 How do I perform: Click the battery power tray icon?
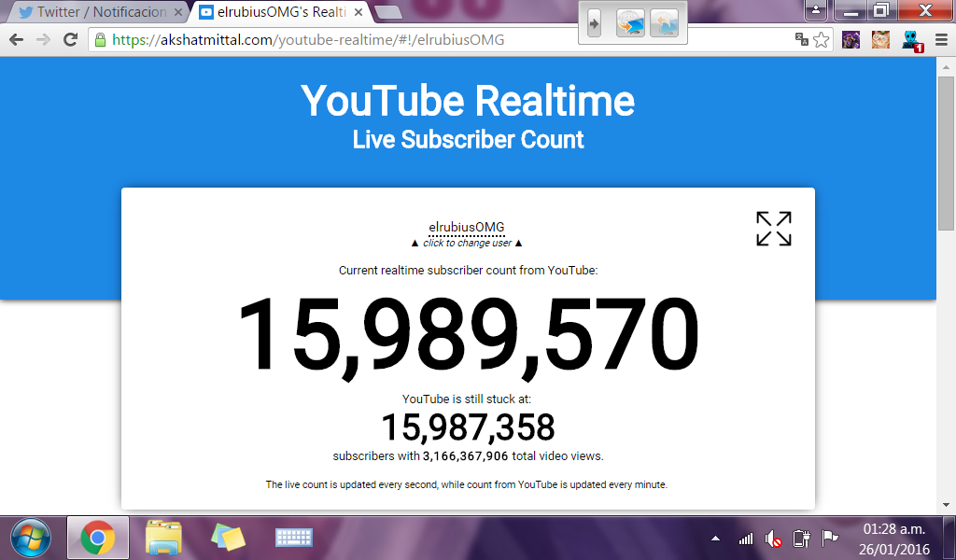coord(801,538)
